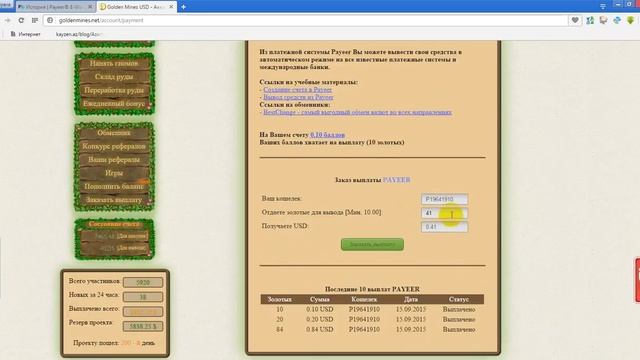Viewport: 640px width, 360px height.
Task: Click the PAYEER link in the payout heading
Action: (x=396, y=180)
